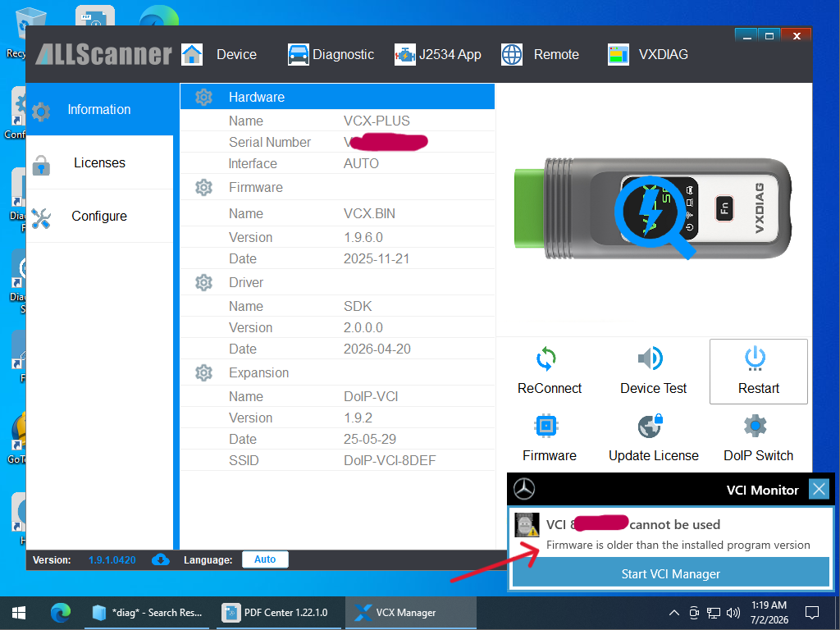Click driver date 2026-04-20
This screenshot has height=630, width=840.
pos(377,349)
